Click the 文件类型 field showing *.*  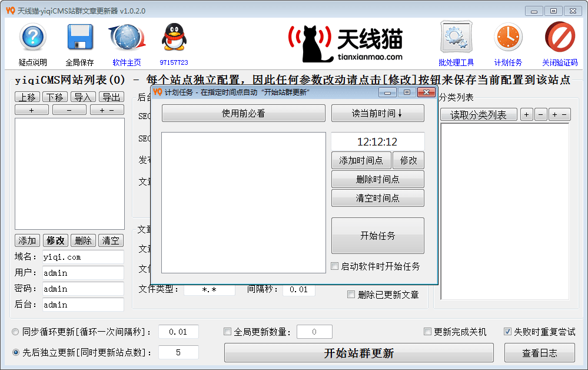[210, 290]
